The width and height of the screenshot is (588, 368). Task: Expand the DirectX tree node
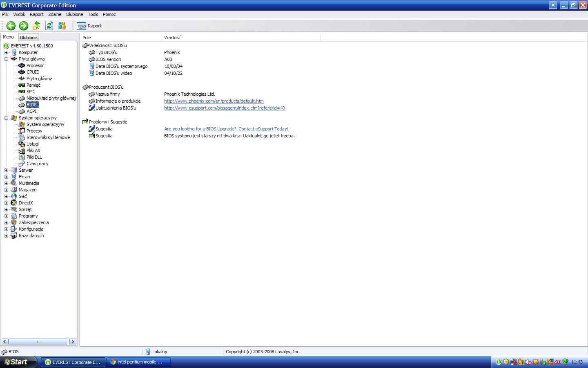click(x=7, y=203)
